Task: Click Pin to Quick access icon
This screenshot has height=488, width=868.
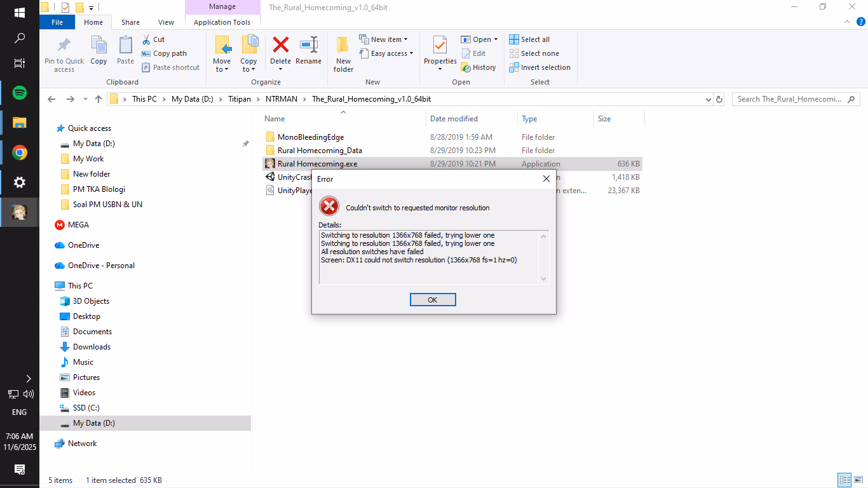Action: coord(64,45)
